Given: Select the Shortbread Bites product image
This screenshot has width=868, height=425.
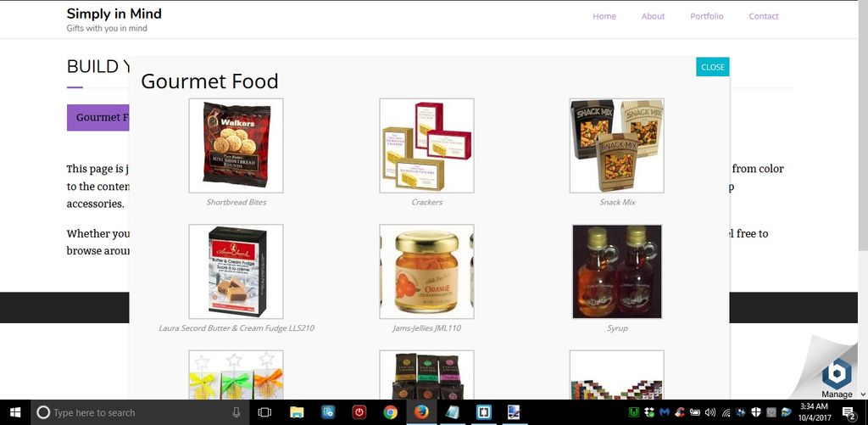Looking at the screenshot, I should (x=236, y=146).
